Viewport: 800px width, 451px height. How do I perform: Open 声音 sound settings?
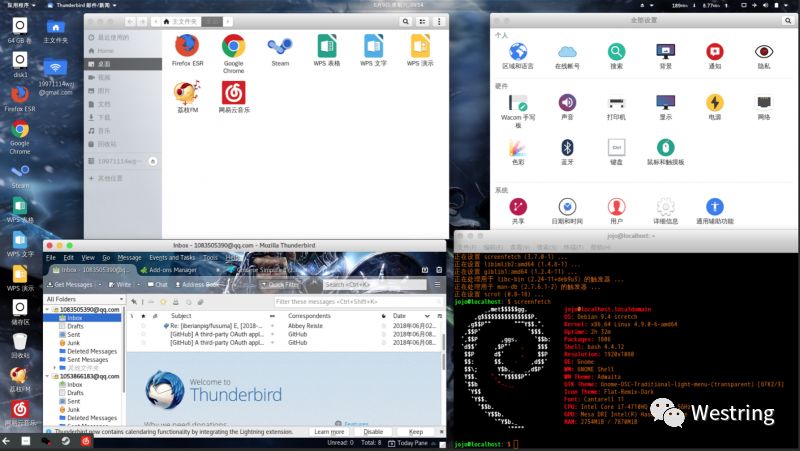[x=567, y=107]
